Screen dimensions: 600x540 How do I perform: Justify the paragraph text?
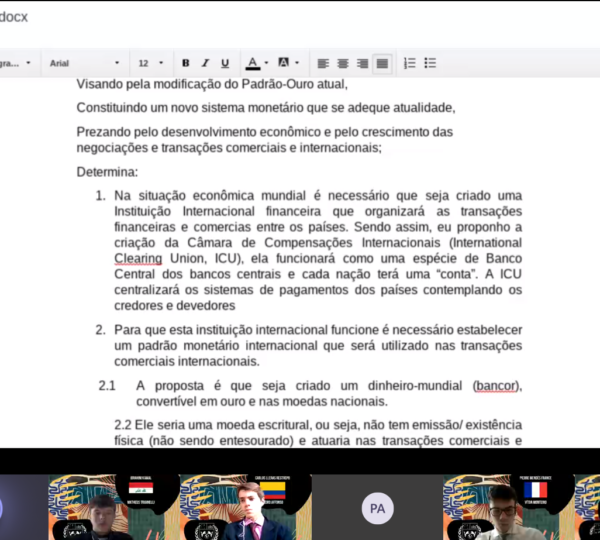pos(382,63)
